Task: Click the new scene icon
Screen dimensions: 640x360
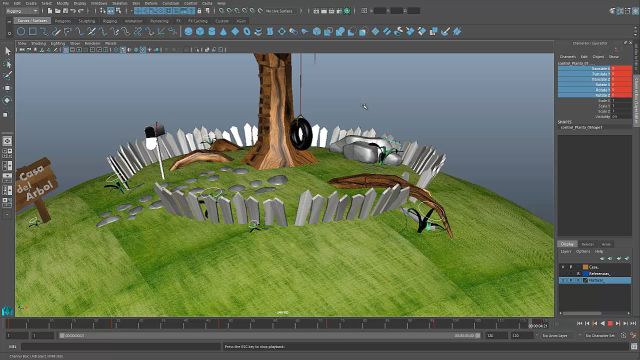Action: click(50, 11)
